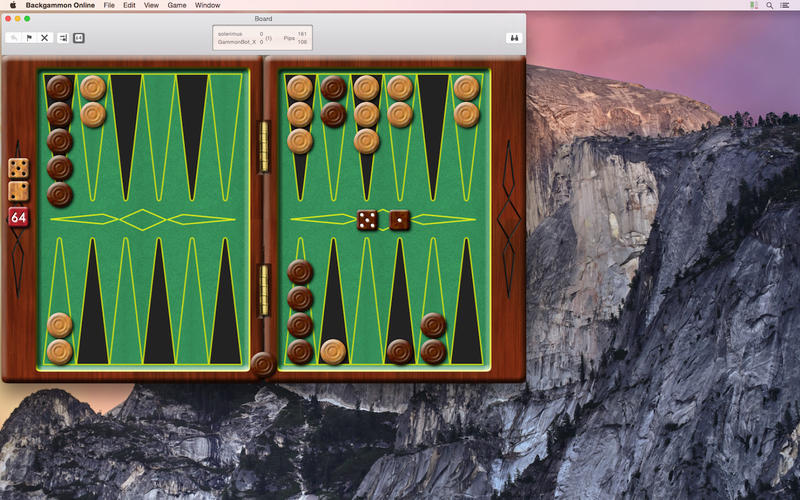Click the binoculars find icon
Screen dimensions: 800x500
click(514, 38)
